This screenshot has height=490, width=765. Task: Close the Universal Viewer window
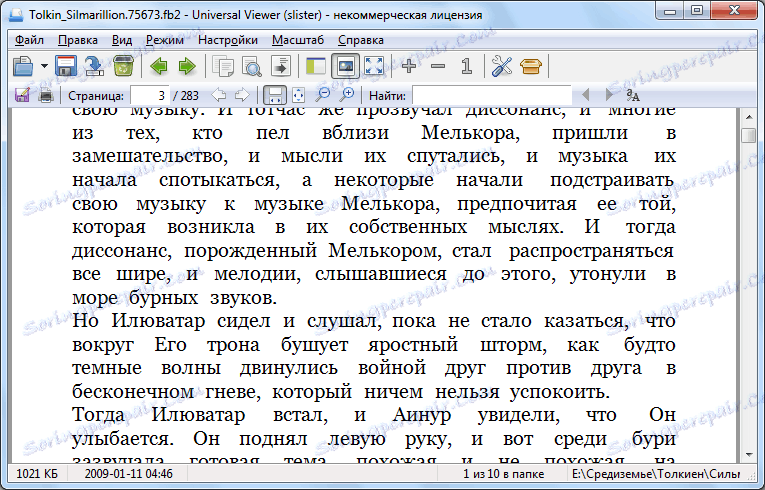pos(734,11)
